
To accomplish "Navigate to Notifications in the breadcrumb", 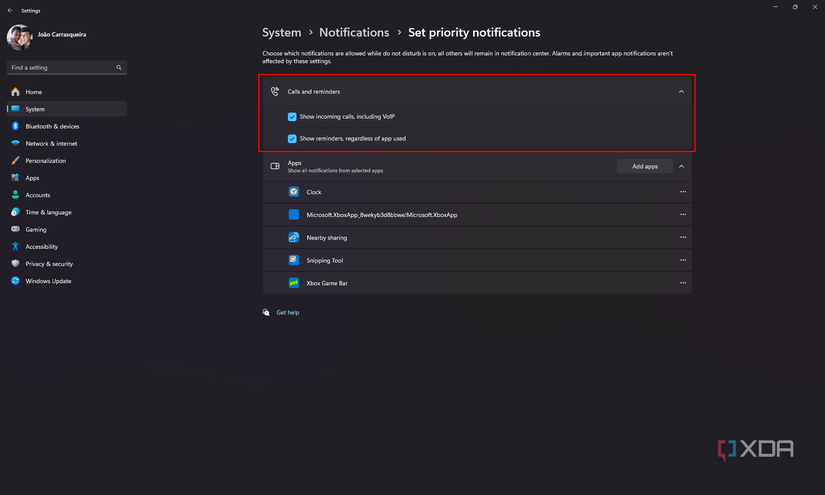I will click(x=354, y=33).
